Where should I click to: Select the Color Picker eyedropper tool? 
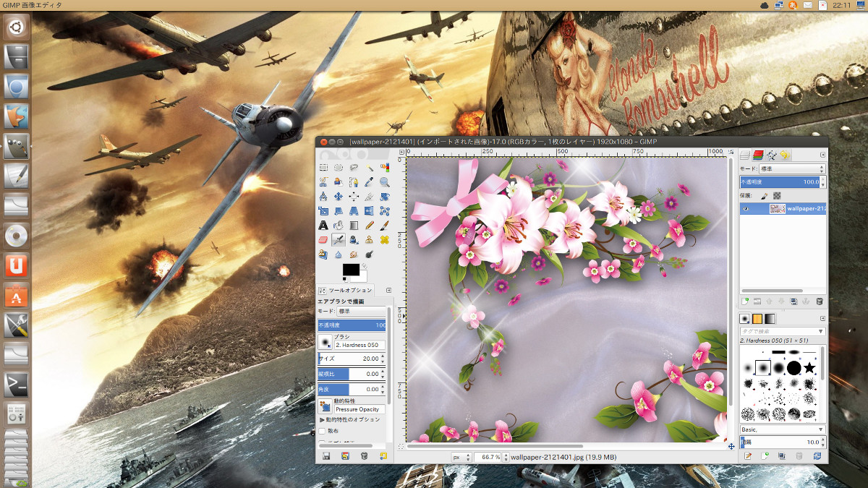369,181
